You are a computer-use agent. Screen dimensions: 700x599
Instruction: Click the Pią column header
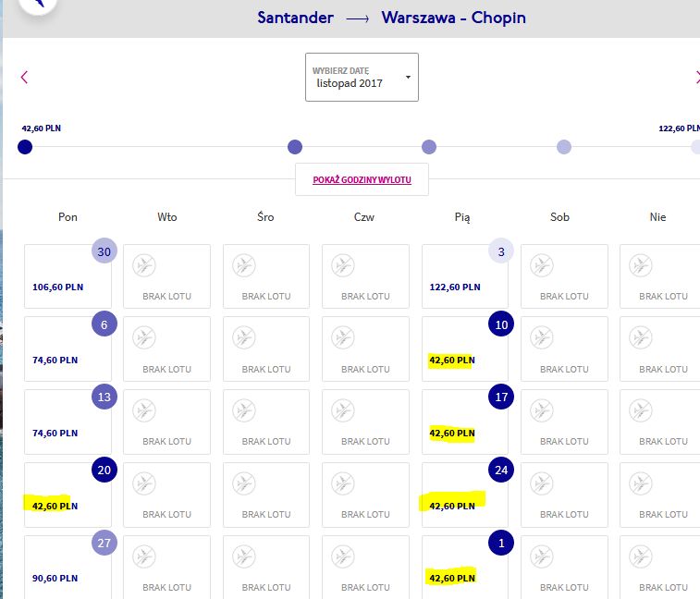pos(462,217)
